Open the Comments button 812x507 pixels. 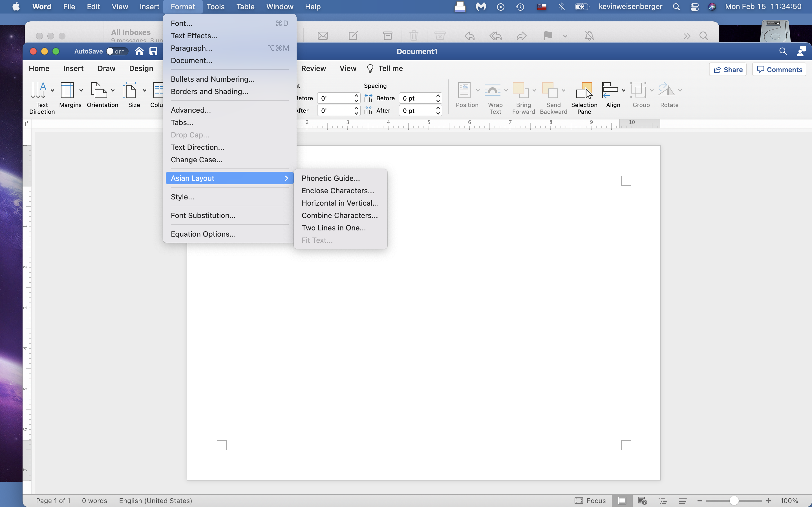click(779, 69)
